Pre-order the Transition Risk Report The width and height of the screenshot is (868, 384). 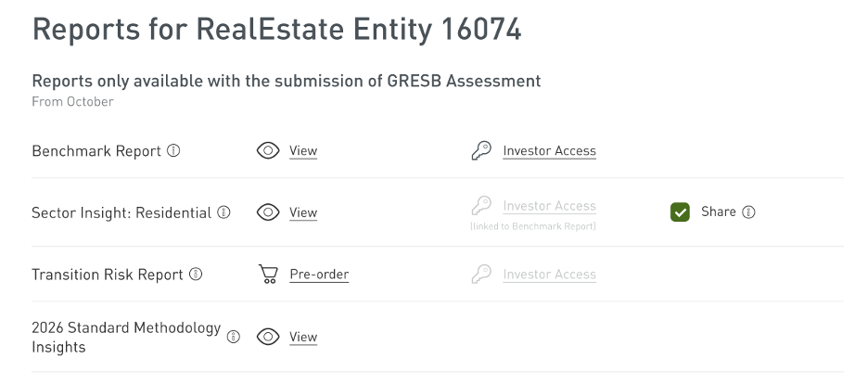(x=319, y=274)
